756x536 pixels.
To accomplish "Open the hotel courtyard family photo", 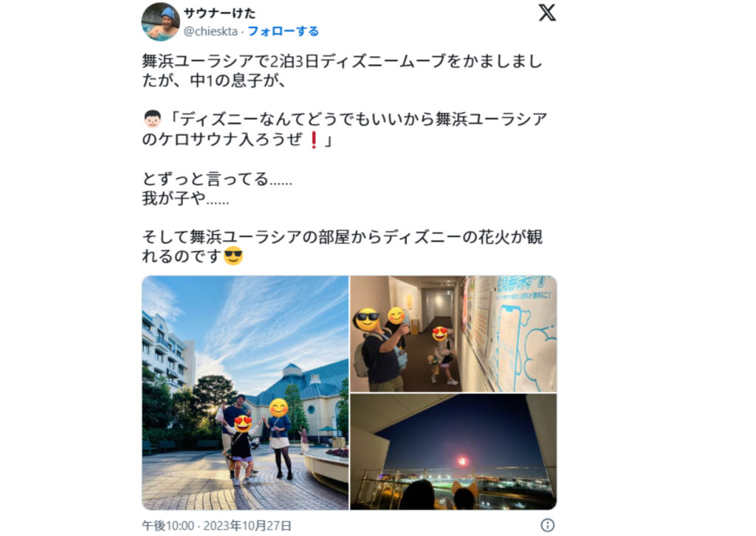I will (245, 392).
